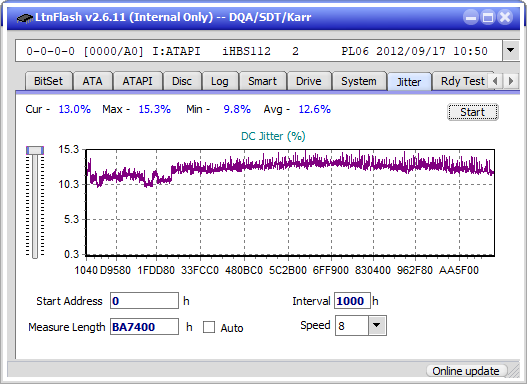This screenshot has height=384, width=527.
Task: Switch to the ATA tab
Action: click(92, 81)
